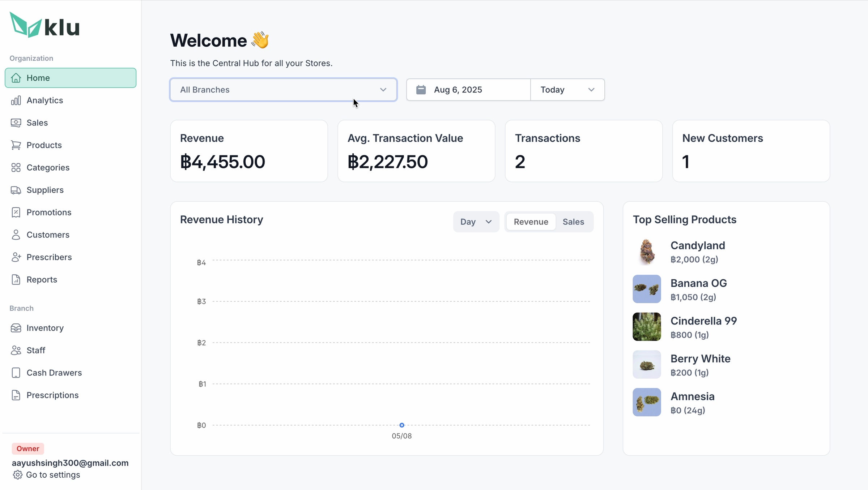This screenshot has width=868, height=490.
Task: Click the Staff people icon
Action: pos(16,350)
